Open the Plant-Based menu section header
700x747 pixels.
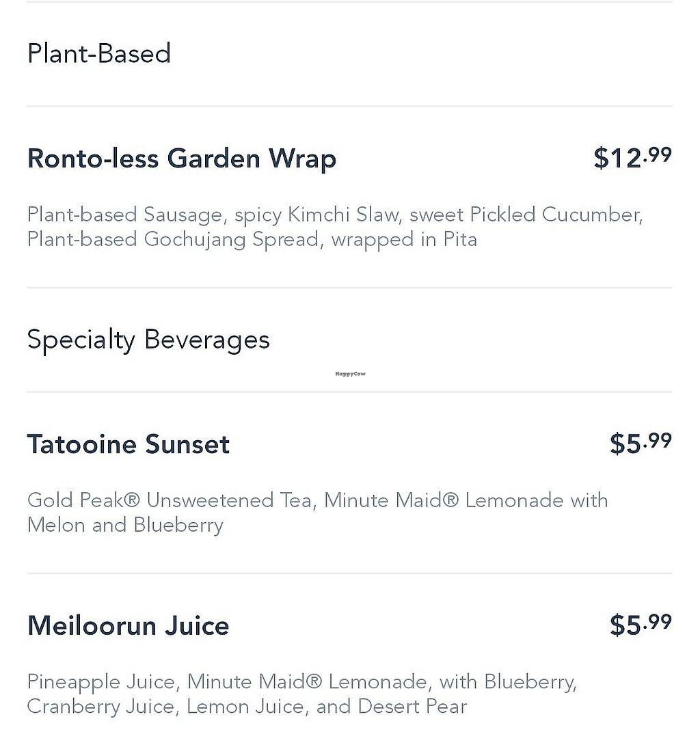(99, 54)
